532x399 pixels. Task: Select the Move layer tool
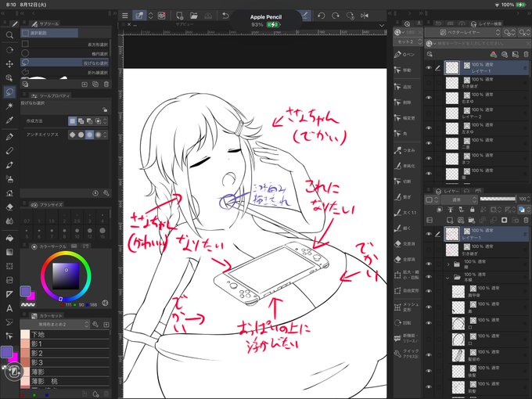9,64
